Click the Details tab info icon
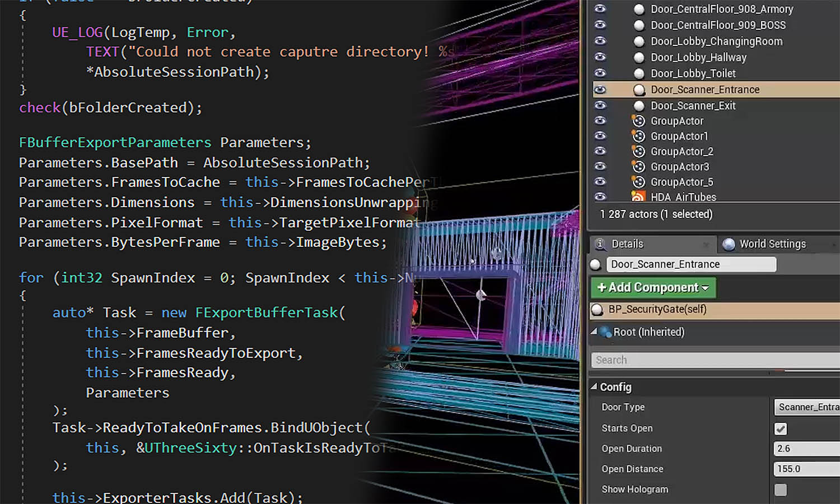The image size is (840, 504). pyautogui.click(x=600, y=244)
